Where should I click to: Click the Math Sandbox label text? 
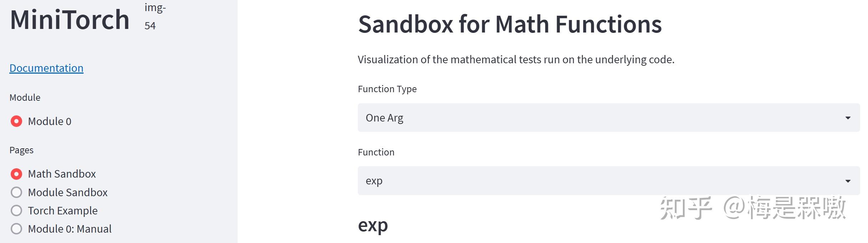tap(62, 174)
